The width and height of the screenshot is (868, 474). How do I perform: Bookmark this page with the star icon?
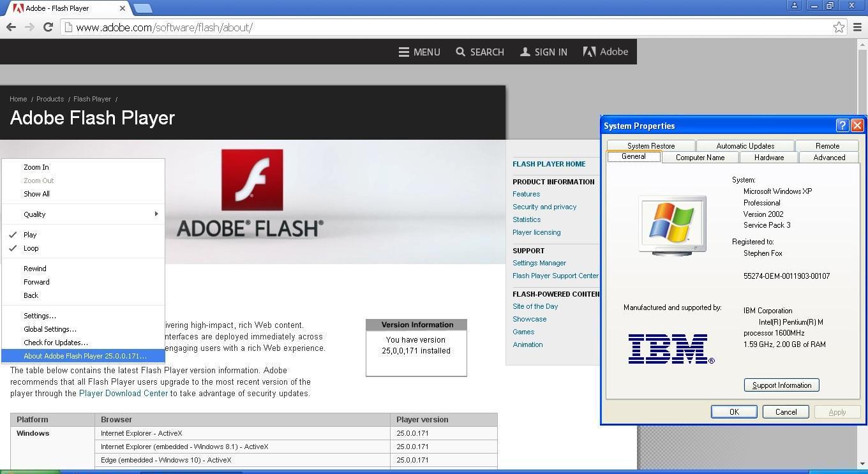pos(839,27)
